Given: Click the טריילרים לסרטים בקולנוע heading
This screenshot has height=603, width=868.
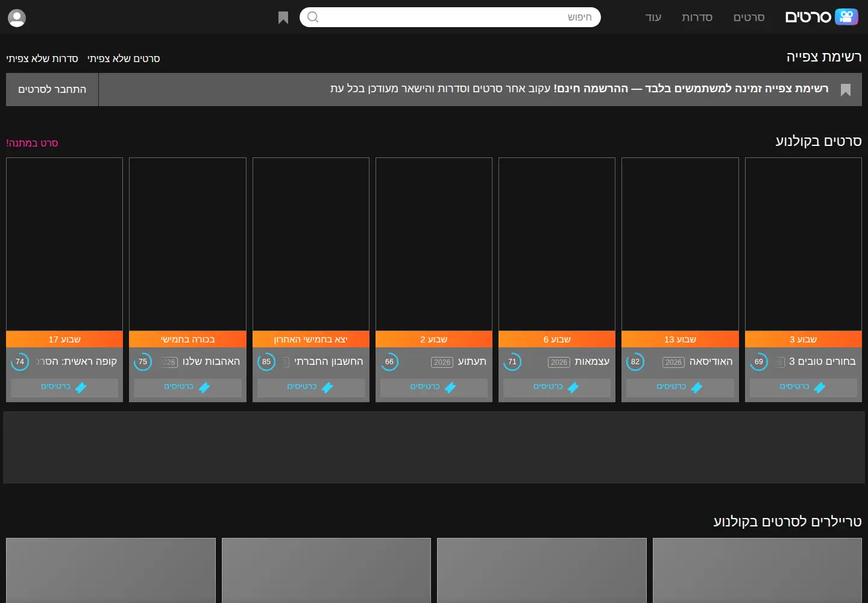Looking at the screenshot, I should click(x=787, y=522).
